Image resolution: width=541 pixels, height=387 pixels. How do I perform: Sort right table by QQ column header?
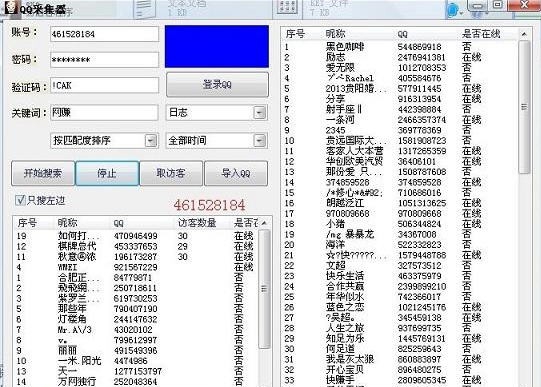[x=403, y=34]
